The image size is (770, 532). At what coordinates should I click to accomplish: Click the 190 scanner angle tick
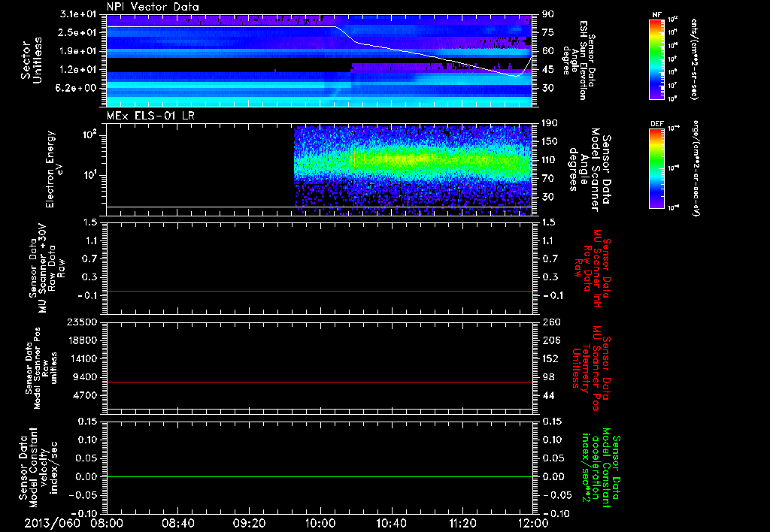[550, 123]
